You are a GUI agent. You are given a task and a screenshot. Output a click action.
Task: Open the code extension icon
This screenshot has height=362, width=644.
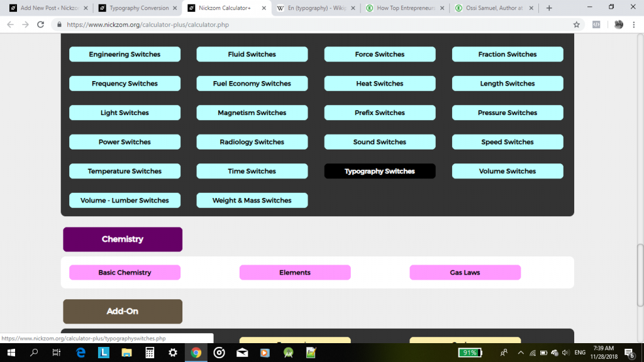coord(596,25)
